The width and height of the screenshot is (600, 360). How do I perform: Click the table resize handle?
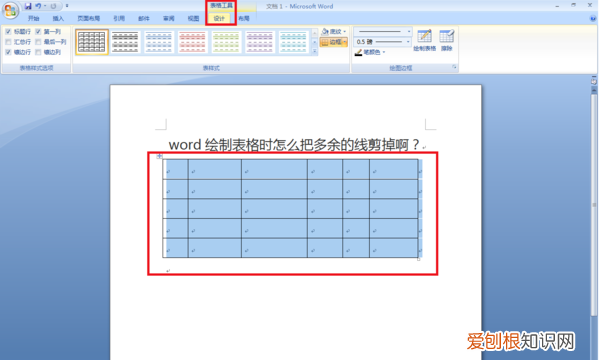[419, 259]
